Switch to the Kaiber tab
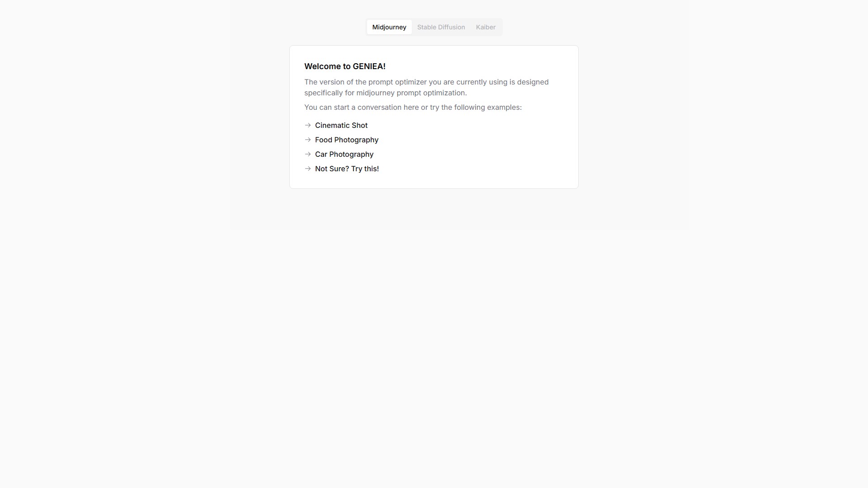 [x=486, y=27]
